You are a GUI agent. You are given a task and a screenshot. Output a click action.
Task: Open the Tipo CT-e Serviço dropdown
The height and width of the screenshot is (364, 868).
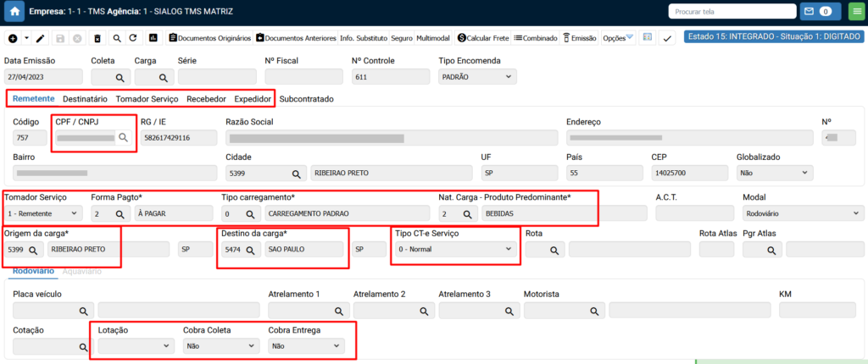(x=455, y=250)
